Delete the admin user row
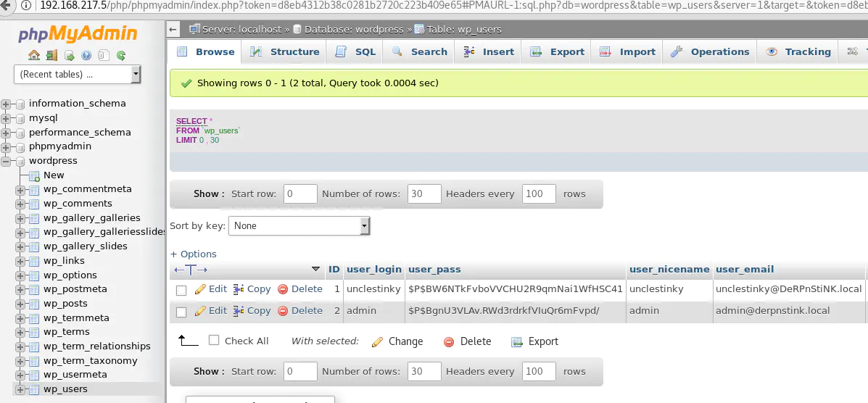868x403 pixels. click(x=300, y=310)
